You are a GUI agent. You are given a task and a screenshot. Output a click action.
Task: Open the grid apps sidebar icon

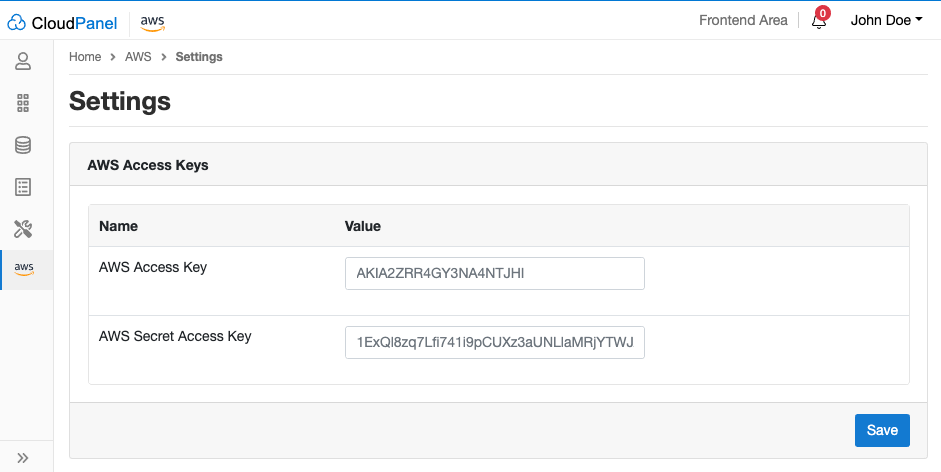23,103
